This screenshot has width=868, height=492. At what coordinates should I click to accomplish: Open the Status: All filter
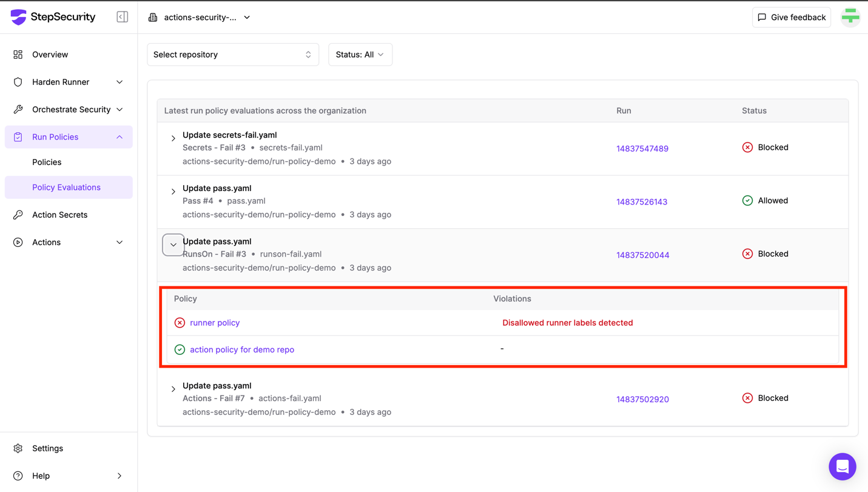pos(360,55)
